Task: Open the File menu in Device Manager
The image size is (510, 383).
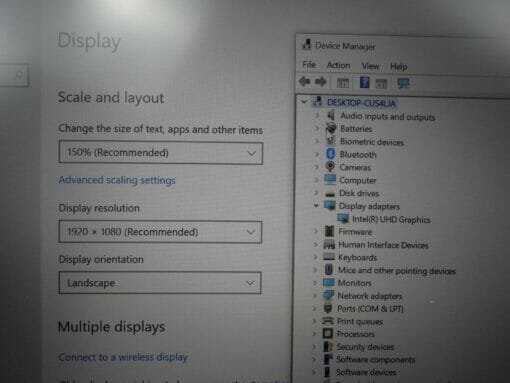Action: coord(309,64)
